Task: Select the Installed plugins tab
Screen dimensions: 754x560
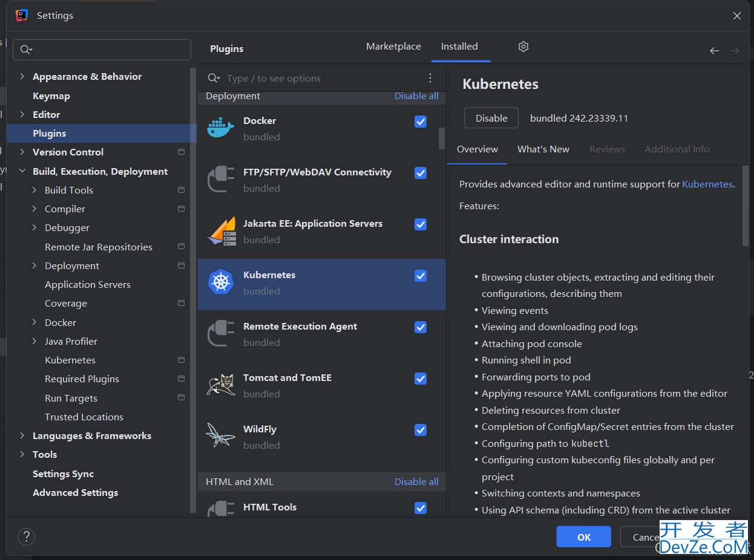Action: tap(459, 47)
